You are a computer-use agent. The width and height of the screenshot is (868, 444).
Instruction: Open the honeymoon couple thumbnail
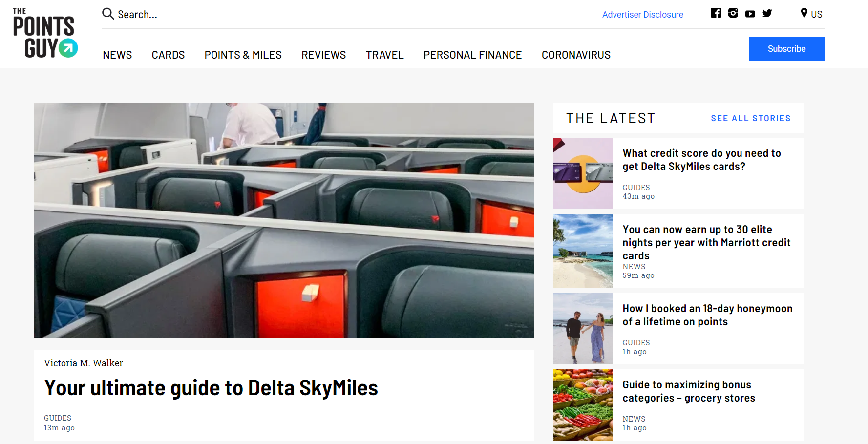click(x=583, y=329)
